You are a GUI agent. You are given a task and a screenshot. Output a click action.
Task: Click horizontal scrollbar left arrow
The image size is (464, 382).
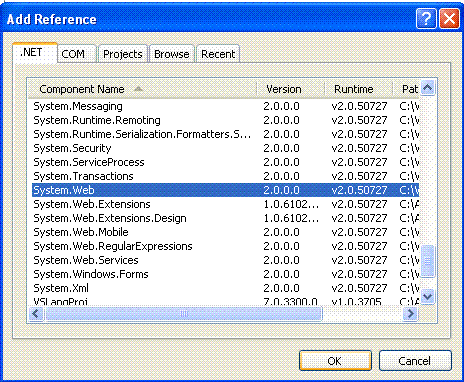click(x=36, y=314)
